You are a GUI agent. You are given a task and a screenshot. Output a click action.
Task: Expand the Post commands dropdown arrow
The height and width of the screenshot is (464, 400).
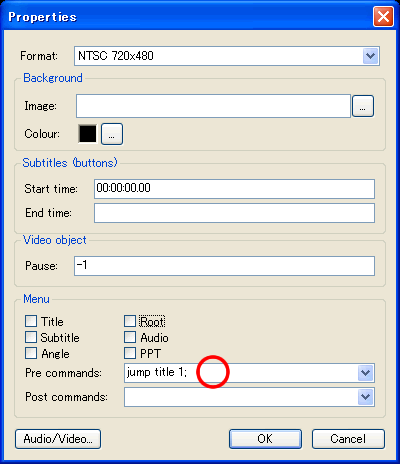366,397
